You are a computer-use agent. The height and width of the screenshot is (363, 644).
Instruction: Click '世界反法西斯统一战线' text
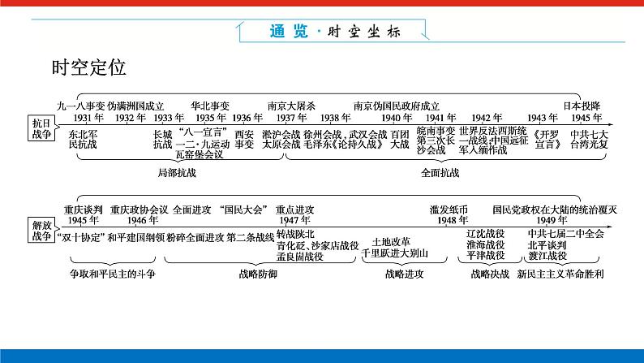[x=493, y=136]
